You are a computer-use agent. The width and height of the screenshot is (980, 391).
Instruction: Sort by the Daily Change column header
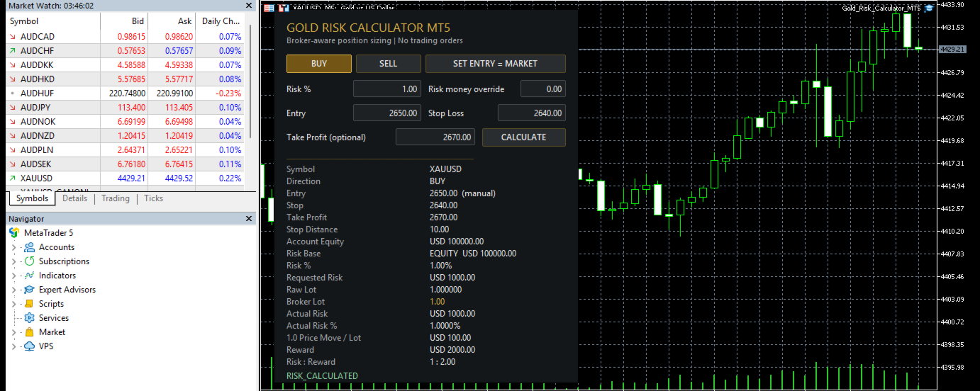(219, 21)
